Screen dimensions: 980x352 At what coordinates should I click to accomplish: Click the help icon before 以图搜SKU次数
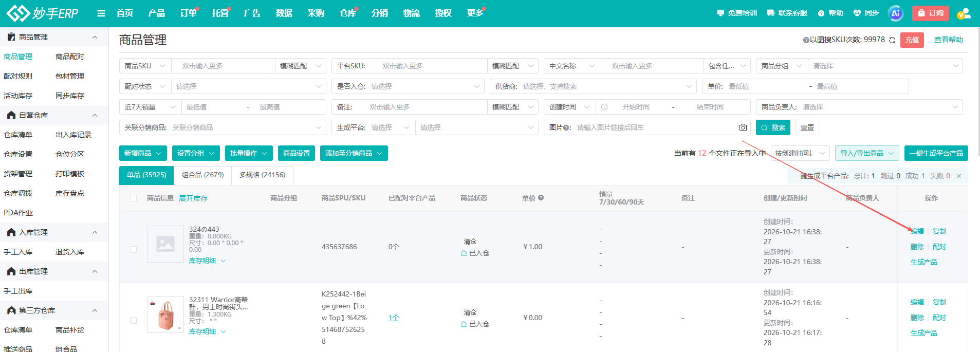(x=806, y=40)
